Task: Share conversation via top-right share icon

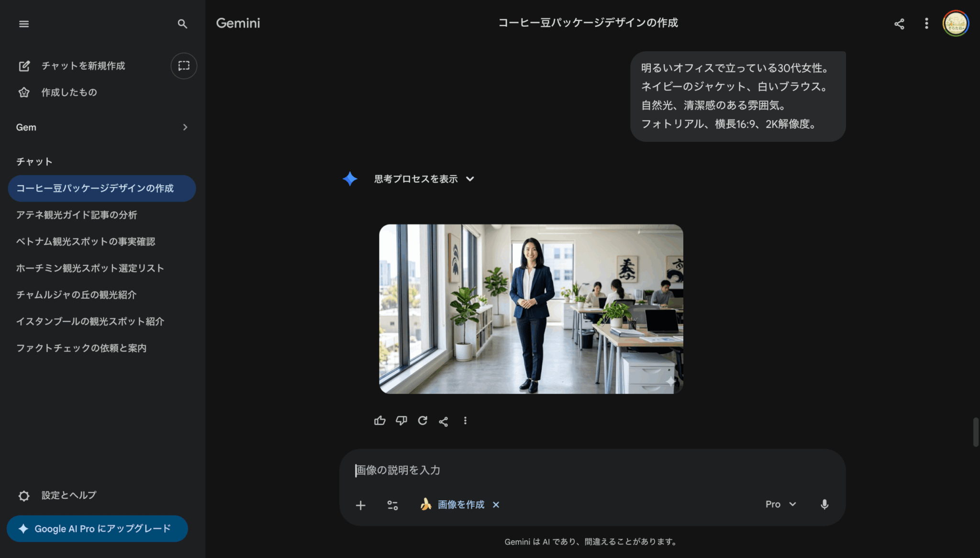Action: 899,24
